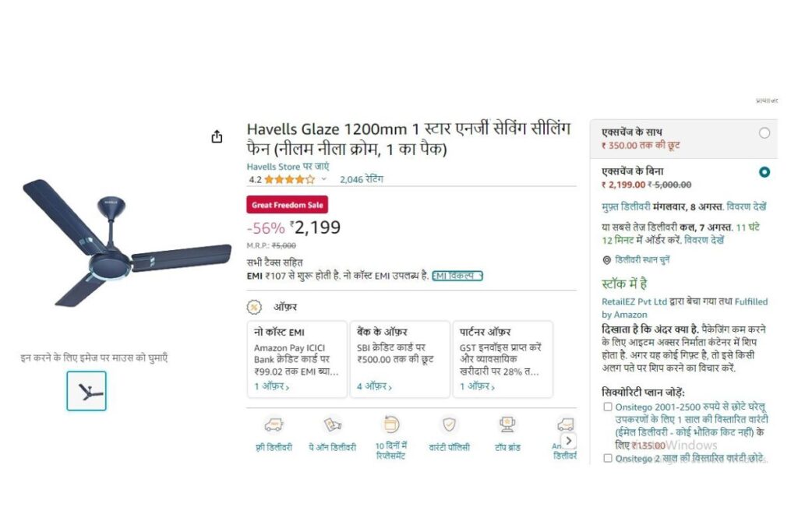The image size is (798, 532).
Task: Open the No Cost EMI offer card
Action: 297,359
